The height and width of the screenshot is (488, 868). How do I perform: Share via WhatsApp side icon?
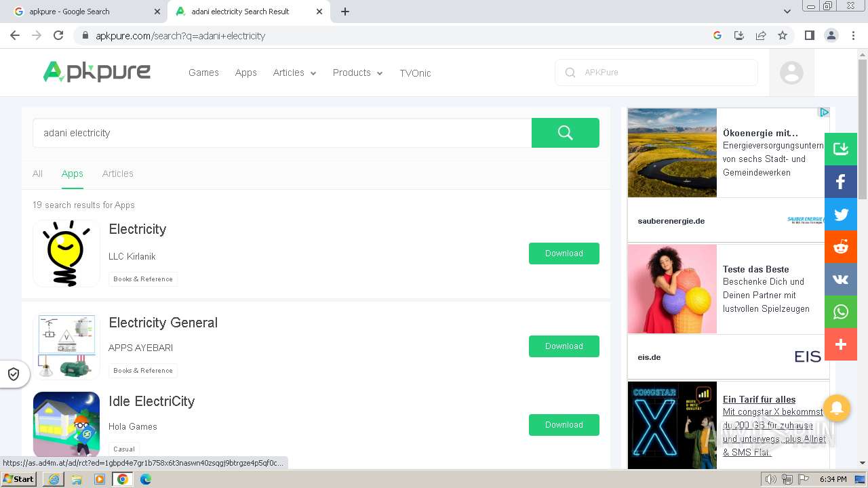[841, 312]
